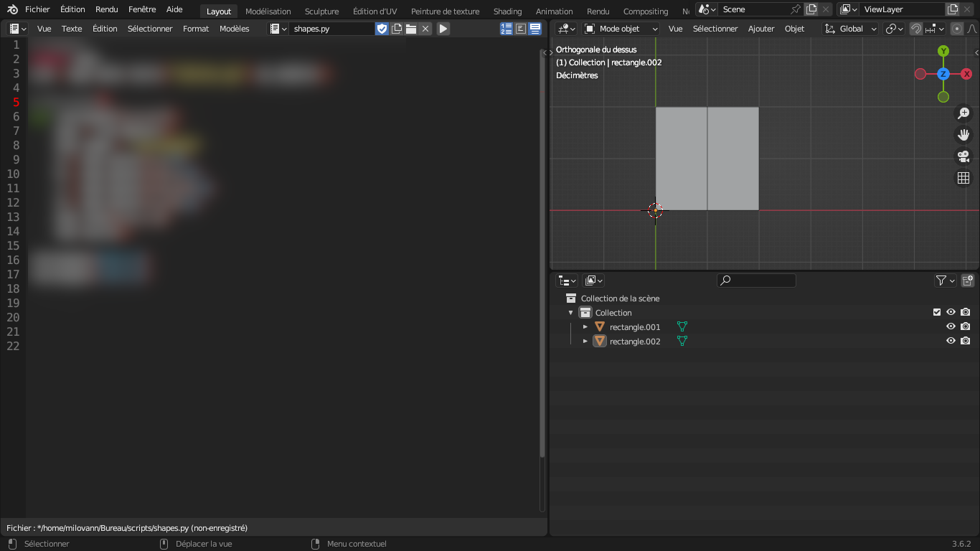Open the Format menu in the text editor
This screenshot has height=551, width=980.
pyautogui.click(x=196, y=29)
